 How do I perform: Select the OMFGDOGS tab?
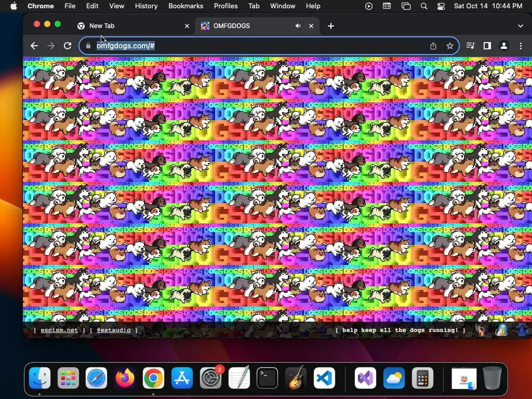click(257, 26)
